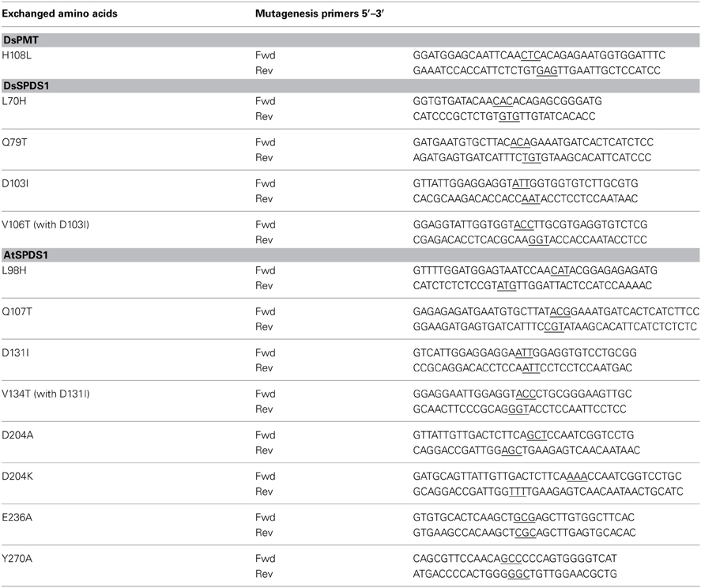701x588 pixels.
Task: Select sequence GGAGGAATTGGAGGTACCCTGCGGGAAGTTGC
Action: [522, 394]
